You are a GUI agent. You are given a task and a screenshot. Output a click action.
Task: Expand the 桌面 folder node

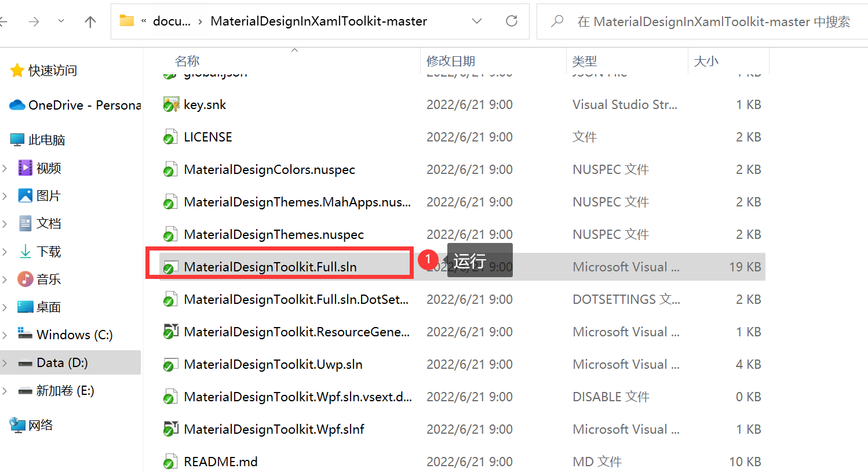click(5, 307)
